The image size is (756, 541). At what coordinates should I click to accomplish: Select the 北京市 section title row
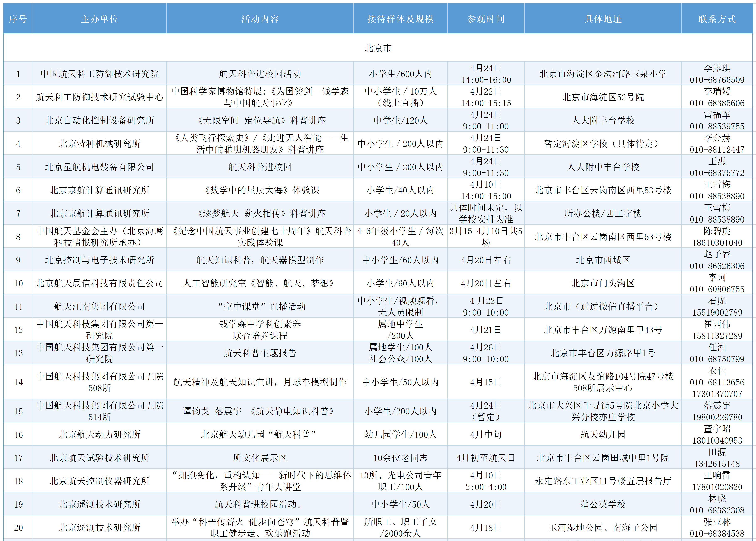(x=378, y=48)
